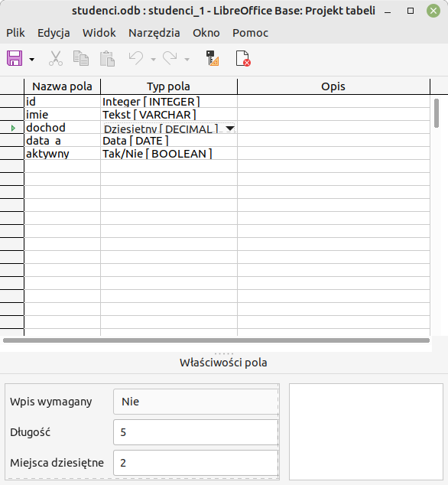Open the Okno menu

[x=206, y=33]
